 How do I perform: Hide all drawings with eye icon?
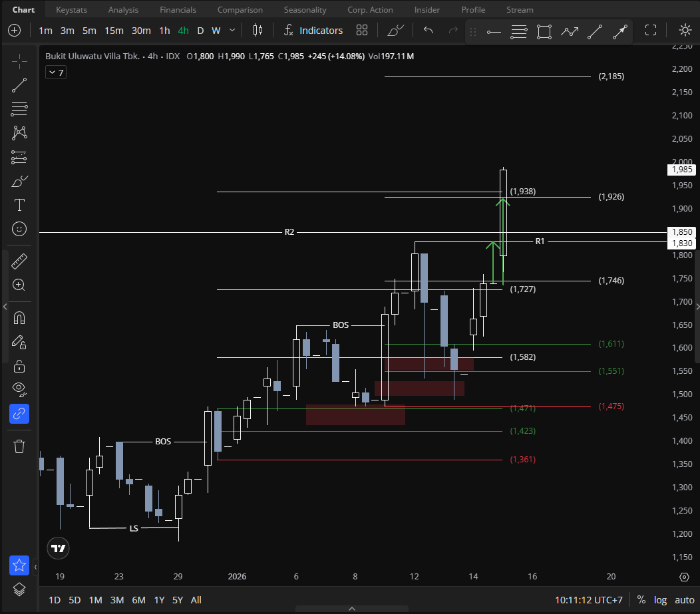[x=19, y=388]
